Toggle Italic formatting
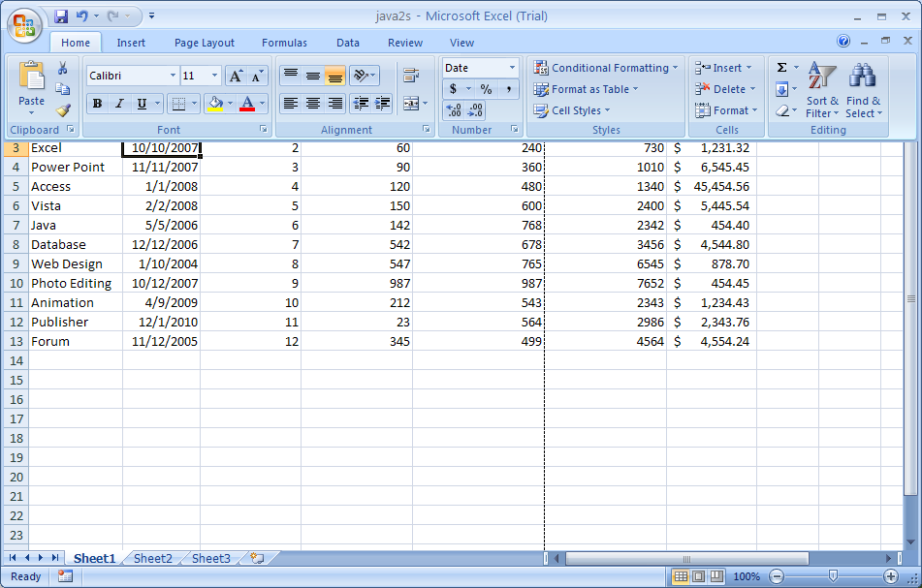Image resolution: width=922 pixels, height=588 pixels. 119,104
